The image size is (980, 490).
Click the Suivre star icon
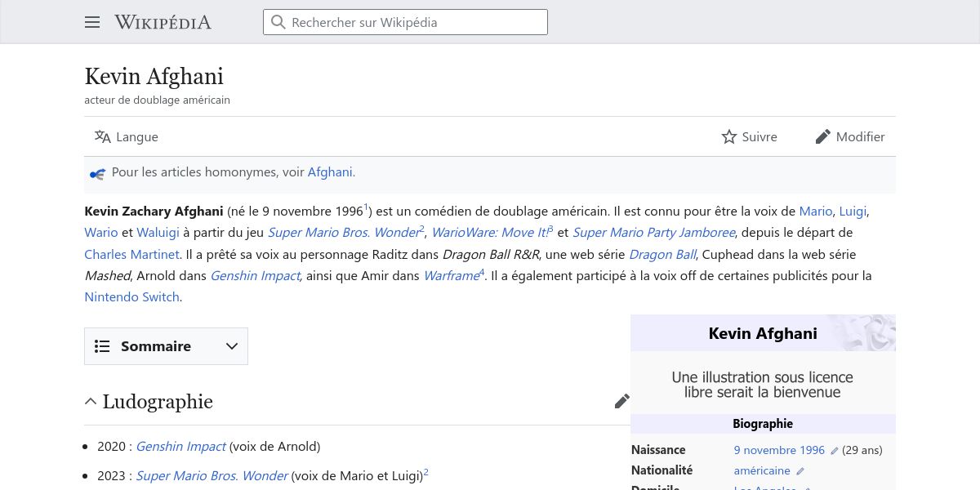click(x=729, y=136)
